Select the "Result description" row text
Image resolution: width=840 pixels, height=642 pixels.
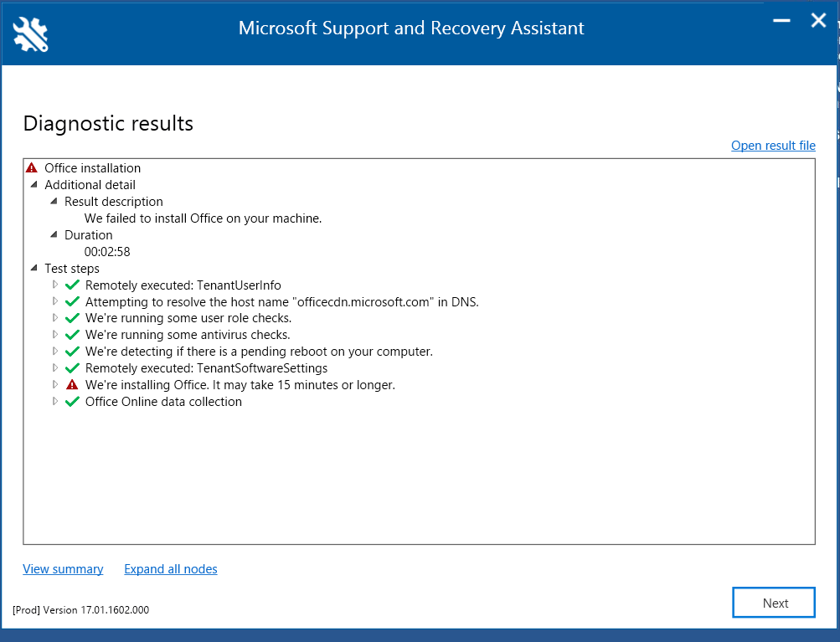click(114, 202)
